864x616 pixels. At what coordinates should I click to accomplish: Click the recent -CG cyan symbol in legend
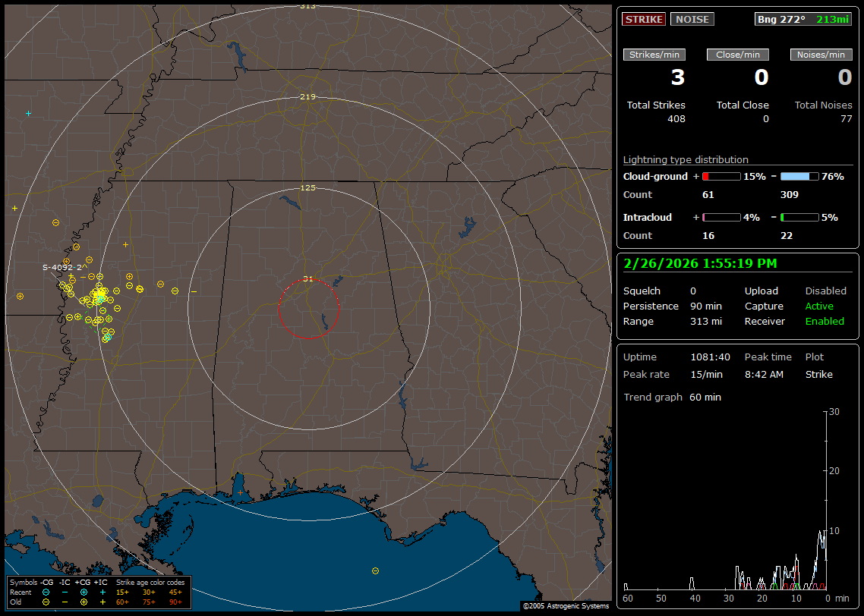pos(46,592)
